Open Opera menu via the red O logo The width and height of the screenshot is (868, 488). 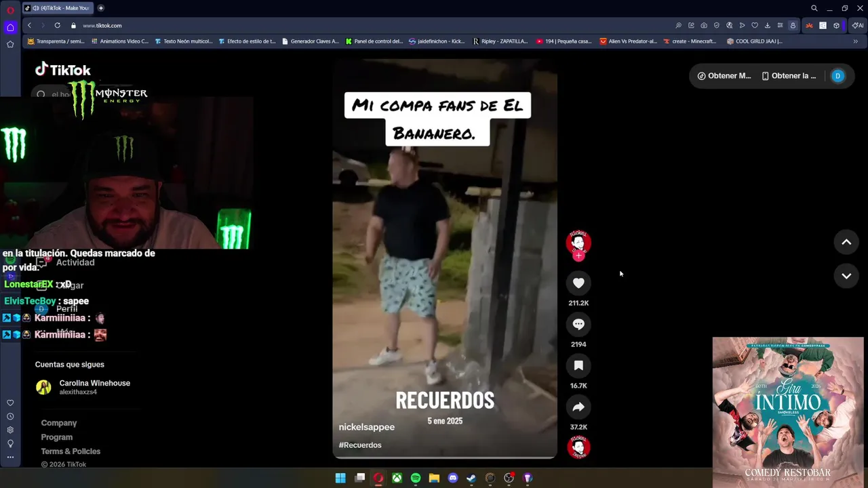[10, 9]
